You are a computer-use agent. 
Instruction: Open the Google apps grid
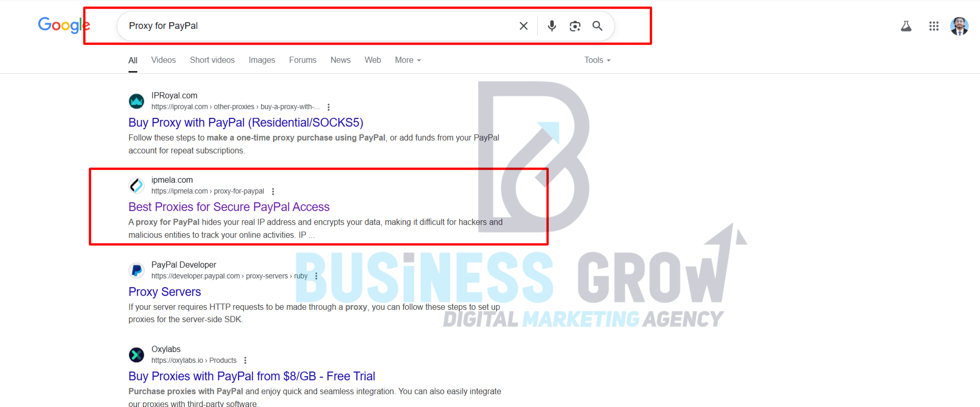pos(934,26)
